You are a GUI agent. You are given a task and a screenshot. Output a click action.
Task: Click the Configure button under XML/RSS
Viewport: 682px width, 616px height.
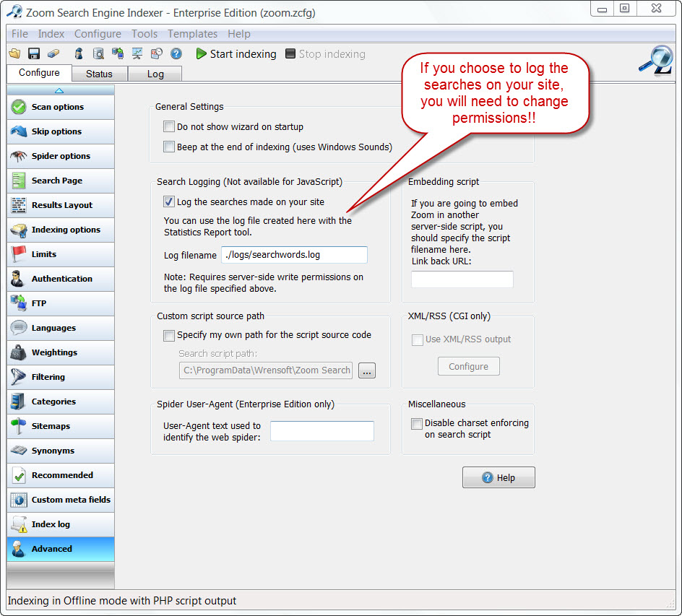click(x=468, y=366)
